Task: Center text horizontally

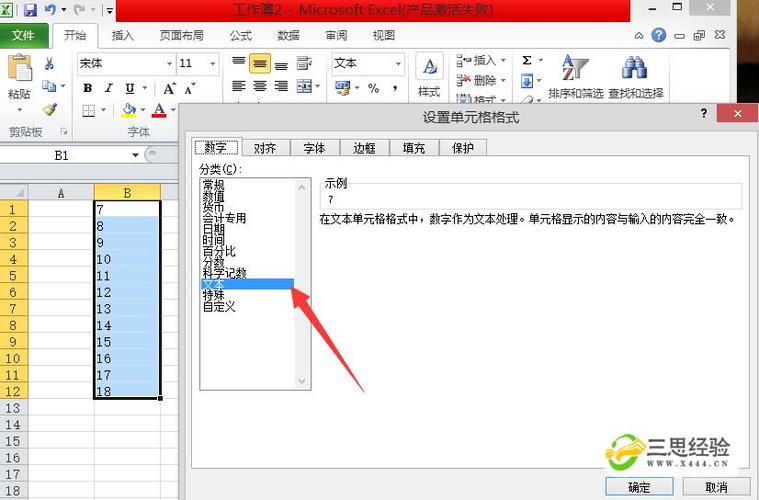Action: (x=260, y=86)
